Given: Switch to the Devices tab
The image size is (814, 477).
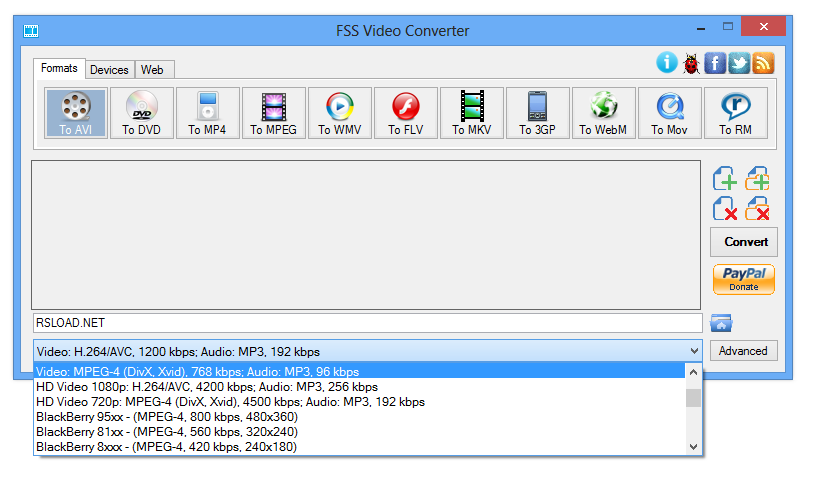Looking at the screenshot, I should point(109,70).
